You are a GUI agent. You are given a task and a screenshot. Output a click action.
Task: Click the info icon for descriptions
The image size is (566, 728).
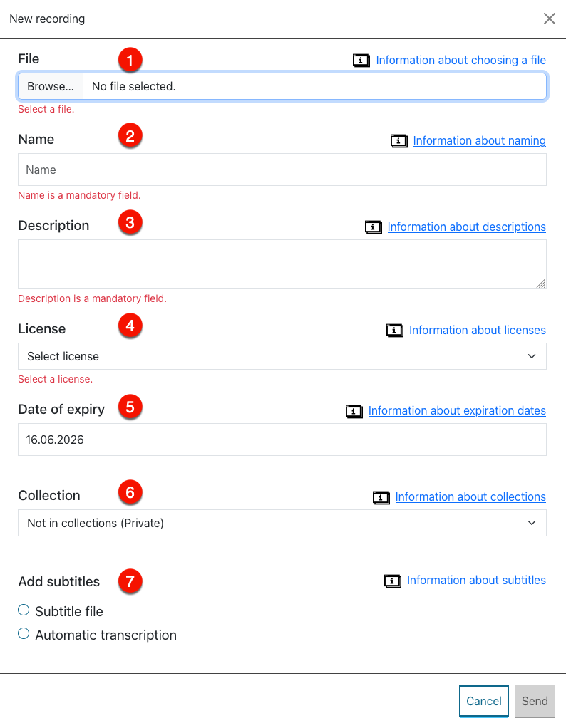point(373,227)
